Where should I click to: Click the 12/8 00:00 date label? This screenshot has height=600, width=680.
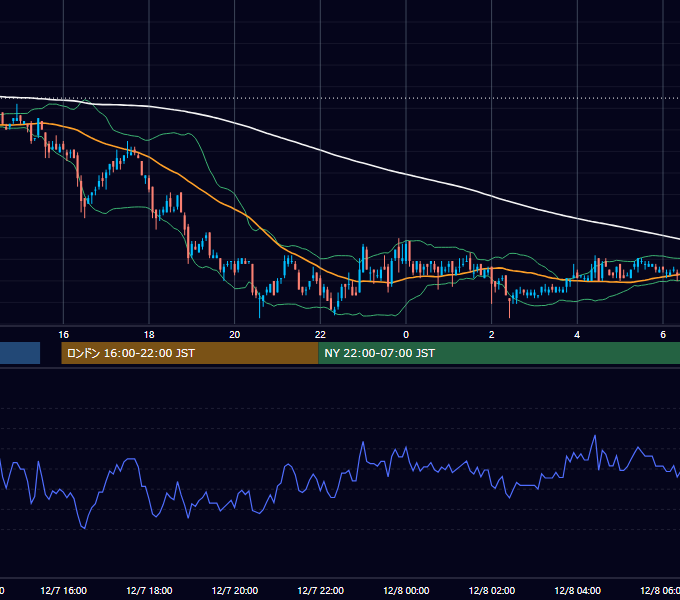point(406,590)
